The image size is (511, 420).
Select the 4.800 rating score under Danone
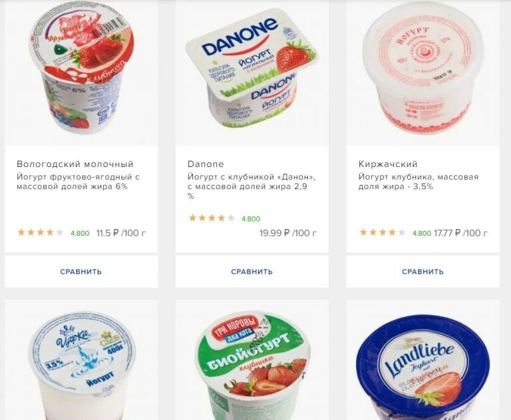coord(251,219)
